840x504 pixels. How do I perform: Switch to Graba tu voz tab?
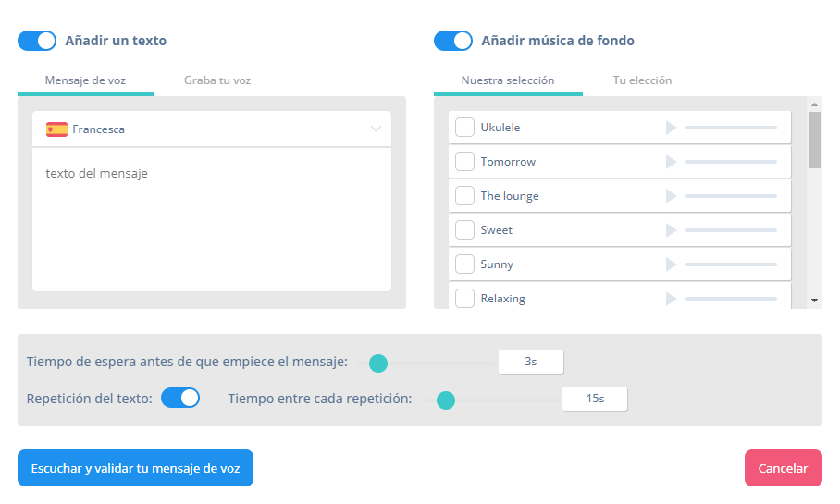point(217,80)
